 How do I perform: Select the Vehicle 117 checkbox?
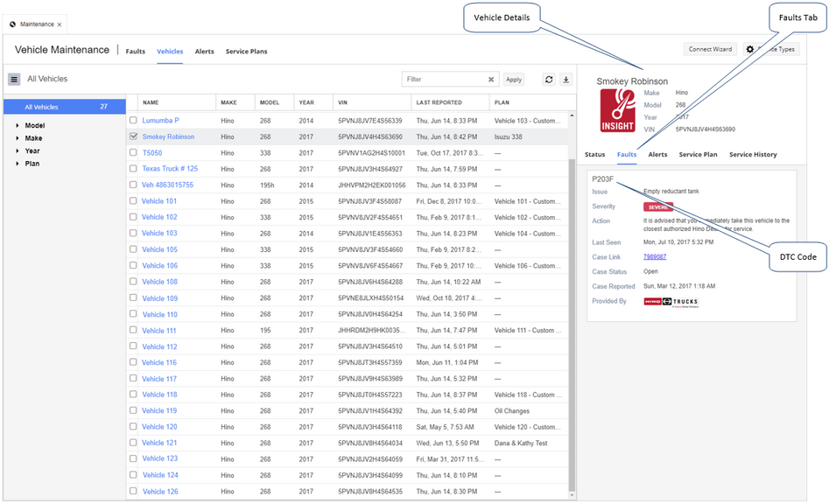pos(133,378)
